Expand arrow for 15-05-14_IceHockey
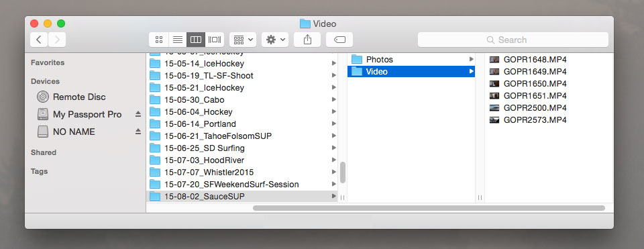 click(333, 64)
